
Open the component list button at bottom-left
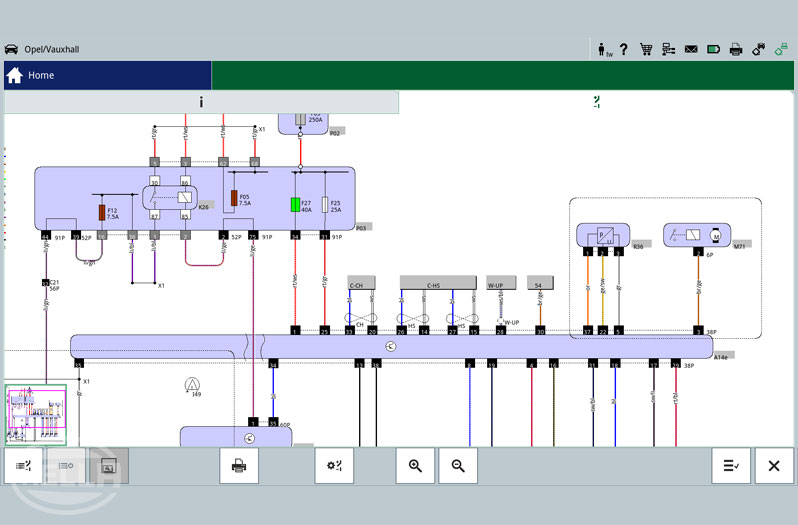(23, 466)
